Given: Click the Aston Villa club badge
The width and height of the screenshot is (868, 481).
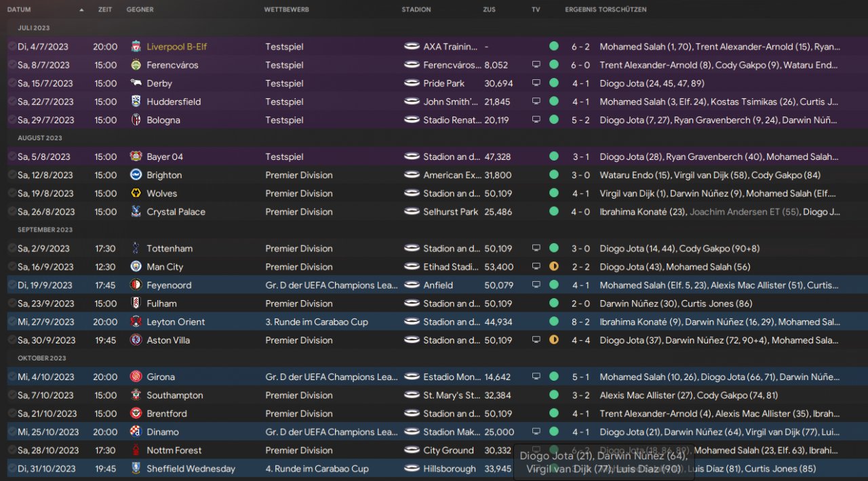Looking at the screenshot, I should 136,340.
